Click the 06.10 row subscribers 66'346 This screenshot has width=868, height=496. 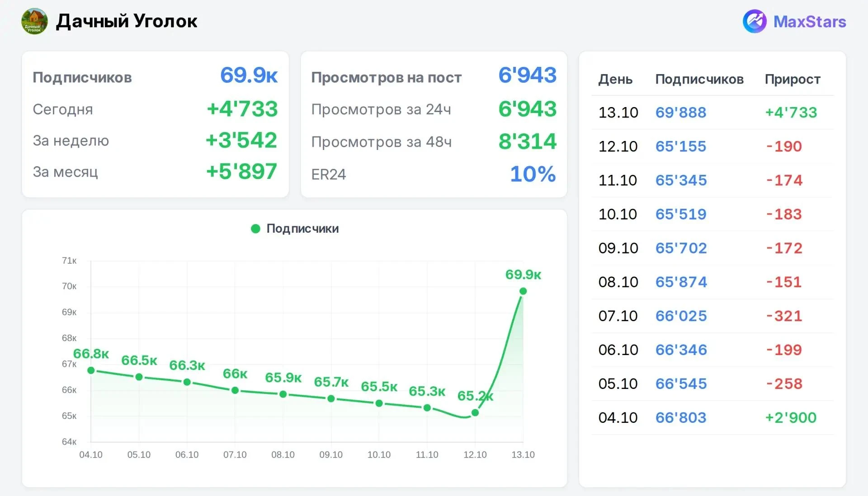click(681, 349)
